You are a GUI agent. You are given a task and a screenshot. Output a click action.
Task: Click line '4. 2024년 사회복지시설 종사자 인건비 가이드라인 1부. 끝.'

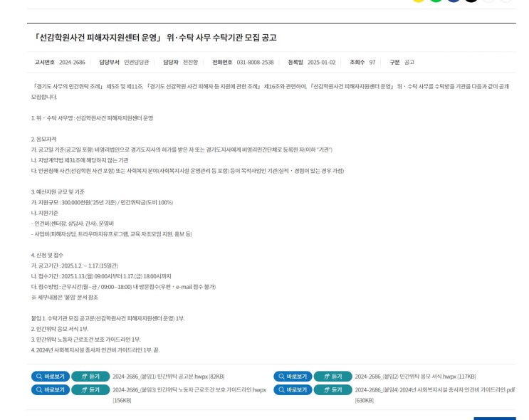pyautogui.click(x=95, y=350)
